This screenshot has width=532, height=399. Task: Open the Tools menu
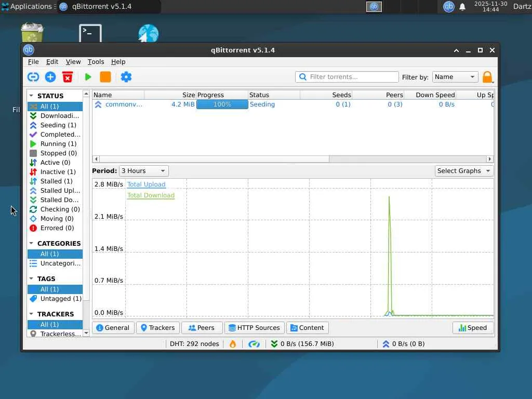pos(96,62)
